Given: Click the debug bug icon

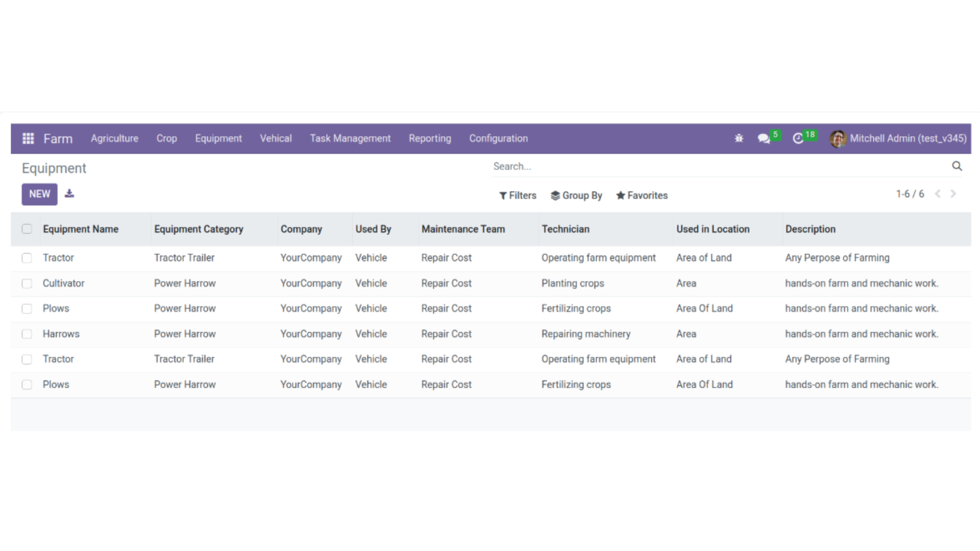Looking at the screenshot, I should coord(739,138).
